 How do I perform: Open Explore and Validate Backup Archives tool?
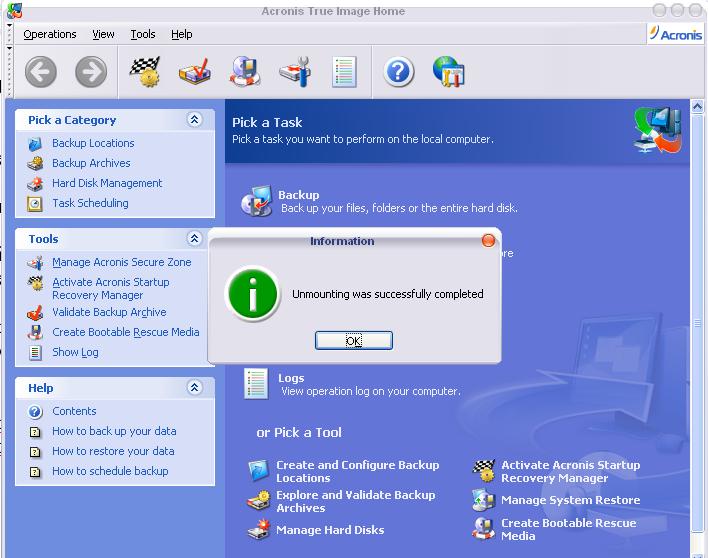(356, 501)
